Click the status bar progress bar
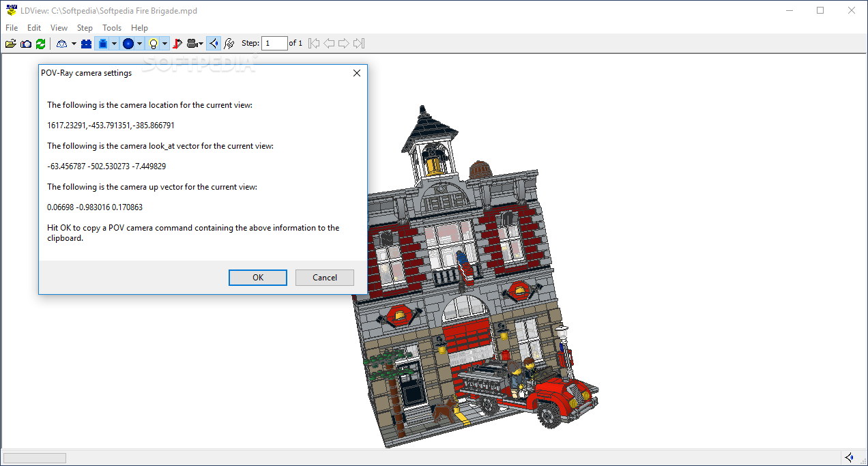Screen dimensions: 868x466 (35, 458)
